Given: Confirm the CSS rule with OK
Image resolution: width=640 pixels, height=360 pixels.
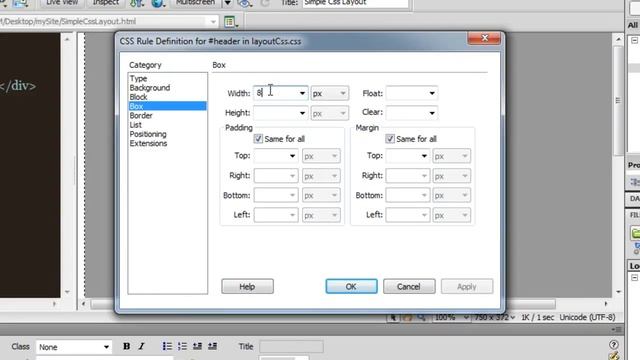Looking at the screenshot, I should (351, 287).
